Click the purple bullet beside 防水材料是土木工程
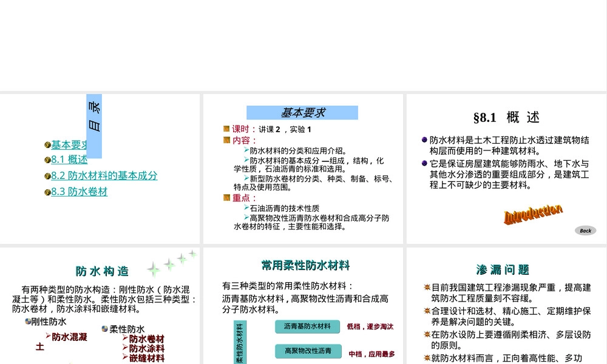Viewport: 607px width, 364px height. (x=424, y=140)
